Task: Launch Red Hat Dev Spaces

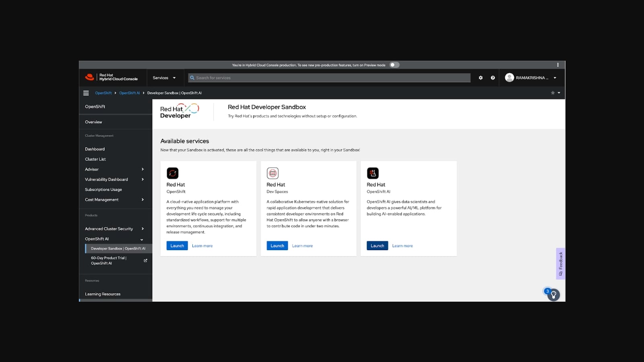Action: pyautogui.click(x=277, y=245)
